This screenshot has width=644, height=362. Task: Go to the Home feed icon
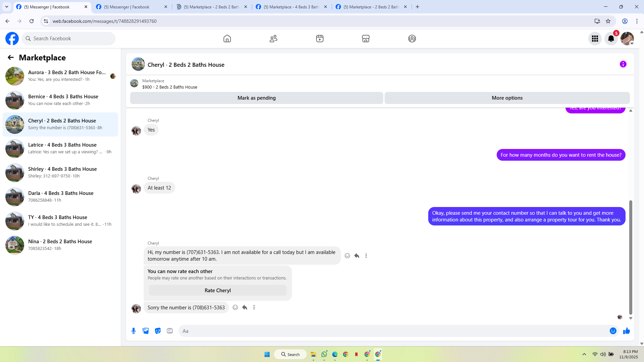(x=227, y=39)
